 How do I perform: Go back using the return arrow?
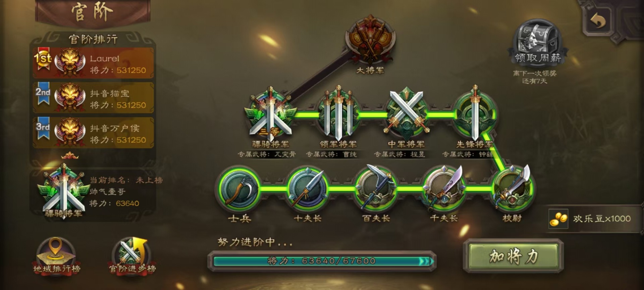598,21
